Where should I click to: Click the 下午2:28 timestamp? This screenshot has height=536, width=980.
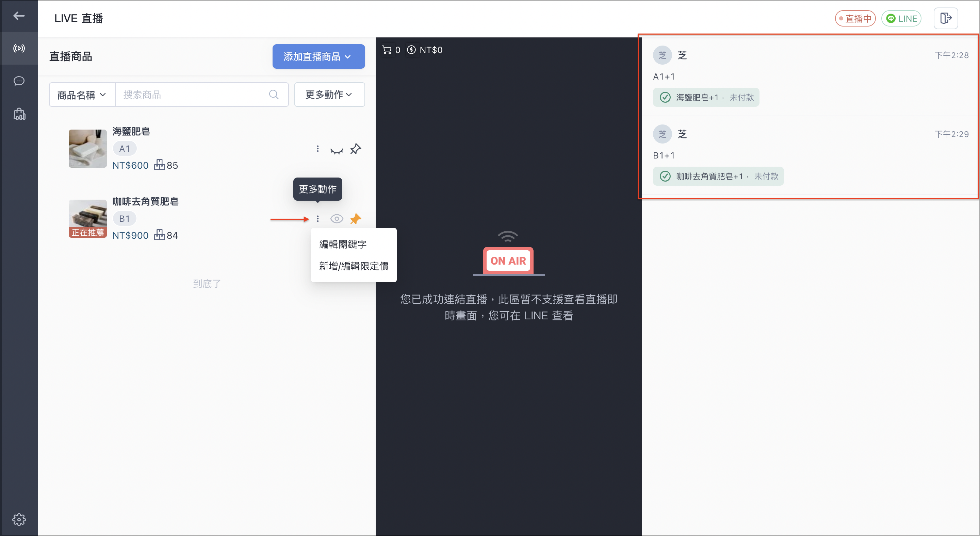(951, 55)
